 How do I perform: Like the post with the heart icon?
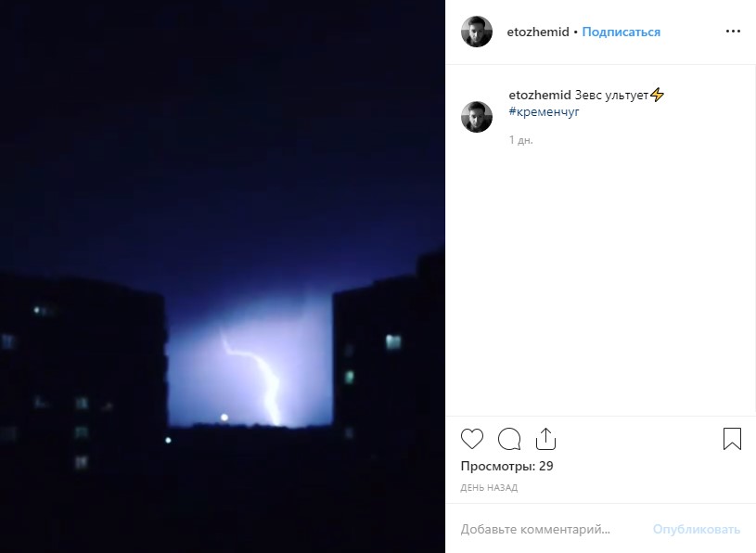[471, 439]
